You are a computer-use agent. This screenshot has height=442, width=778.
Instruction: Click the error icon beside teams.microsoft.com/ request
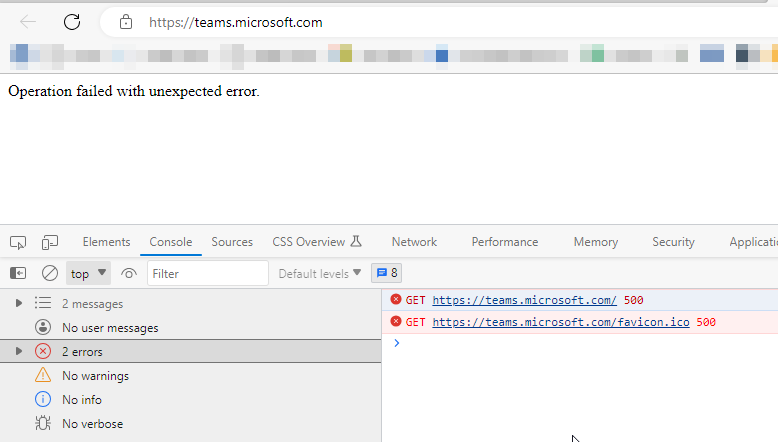coord(395,299)
